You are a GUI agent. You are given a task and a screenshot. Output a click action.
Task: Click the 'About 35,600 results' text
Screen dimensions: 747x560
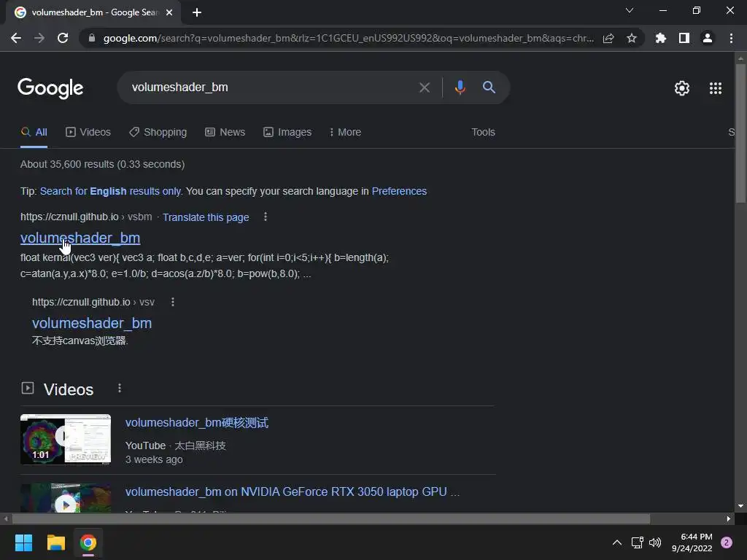pos(102,164)
